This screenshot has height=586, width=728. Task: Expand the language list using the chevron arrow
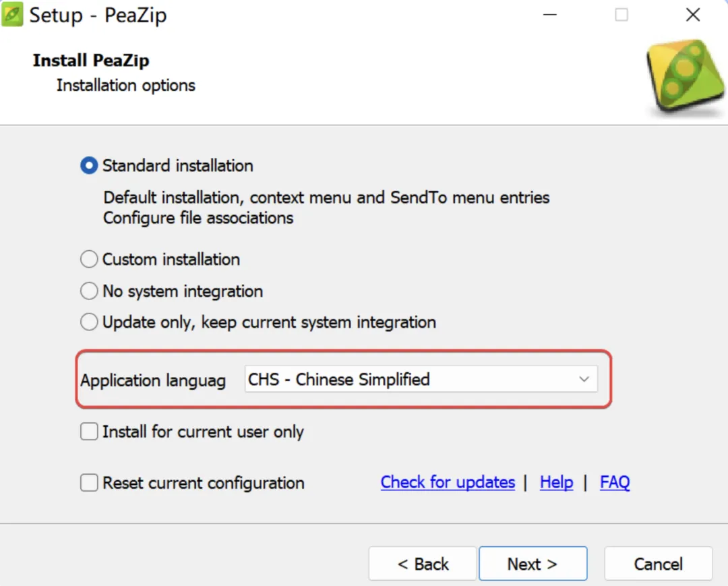pos(584,380)
